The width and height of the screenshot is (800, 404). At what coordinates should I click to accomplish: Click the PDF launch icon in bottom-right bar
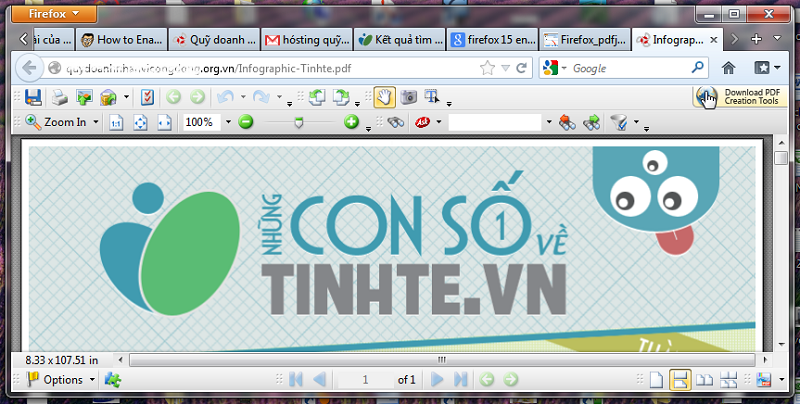(764, 380)
